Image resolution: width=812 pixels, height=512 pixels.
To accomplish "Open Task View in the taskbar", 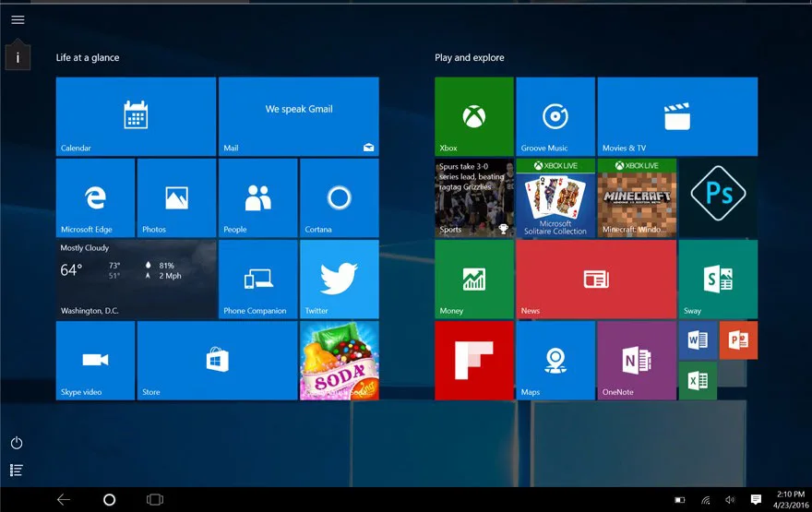I will click(155, 500).
